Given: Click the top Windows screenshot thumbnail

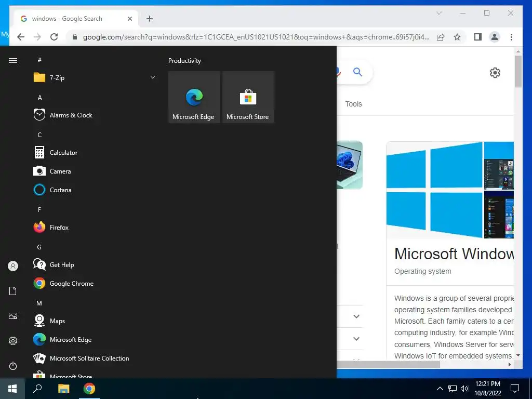Looking at the screenshot, I should tap(499, 166).
